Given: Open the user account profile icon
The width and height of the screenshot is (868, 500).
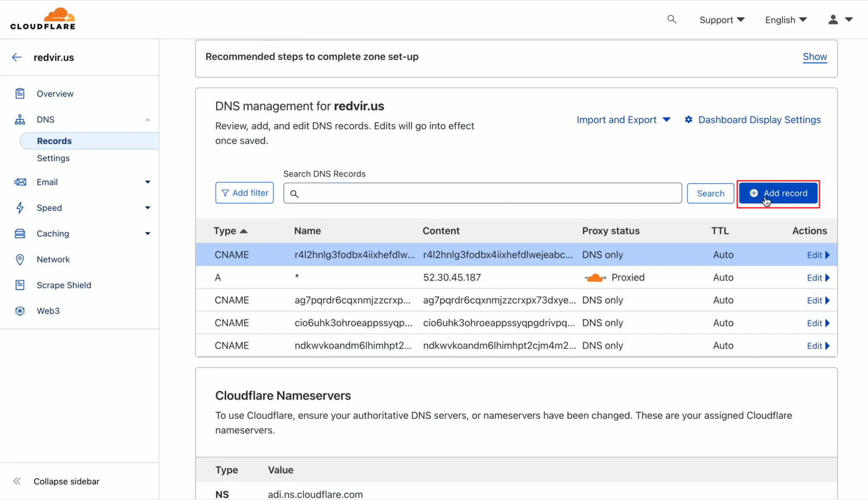Looking at the screenshot, I should (833, 20).
